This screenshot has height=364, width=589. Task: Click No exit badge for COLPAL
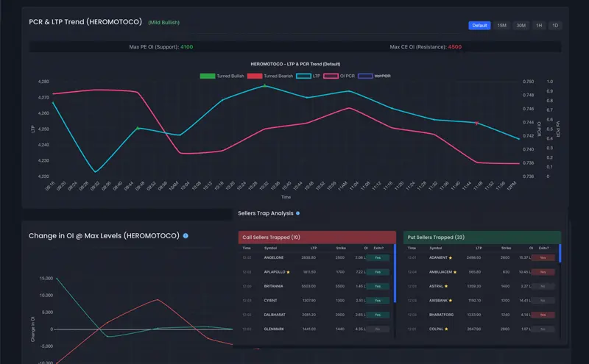click(543, 329)
